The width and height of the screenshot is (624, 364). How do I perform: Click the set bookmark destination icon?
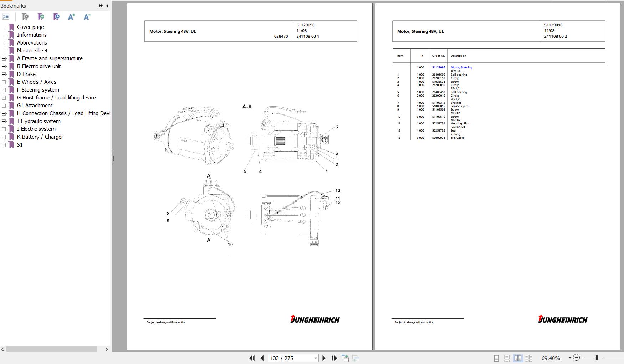(x=56, y=17)
